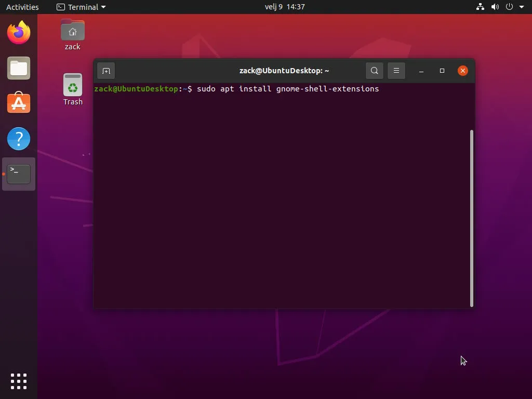Open the clock and calendar panel
The height and width of the screenshot is (399, 532).
pos(285,7)
